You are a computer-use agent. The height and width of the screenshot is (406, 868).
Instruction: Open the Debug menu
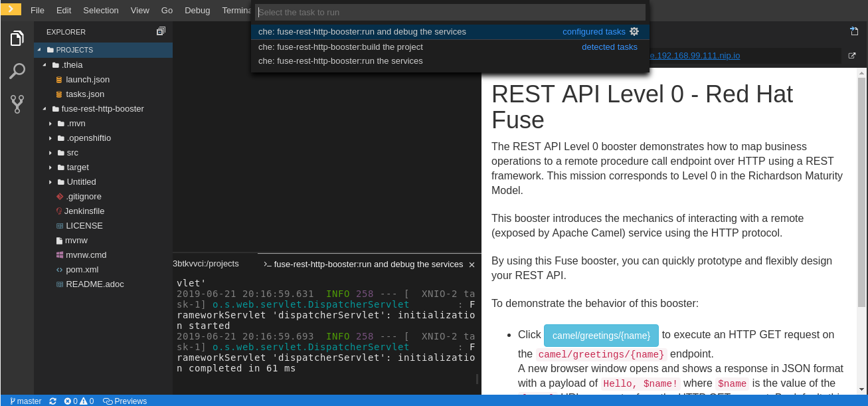click(197, 10)
